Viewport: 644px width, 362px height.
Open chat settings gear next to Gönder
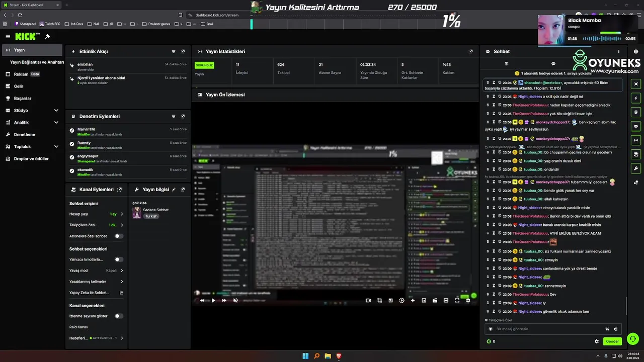597,341
